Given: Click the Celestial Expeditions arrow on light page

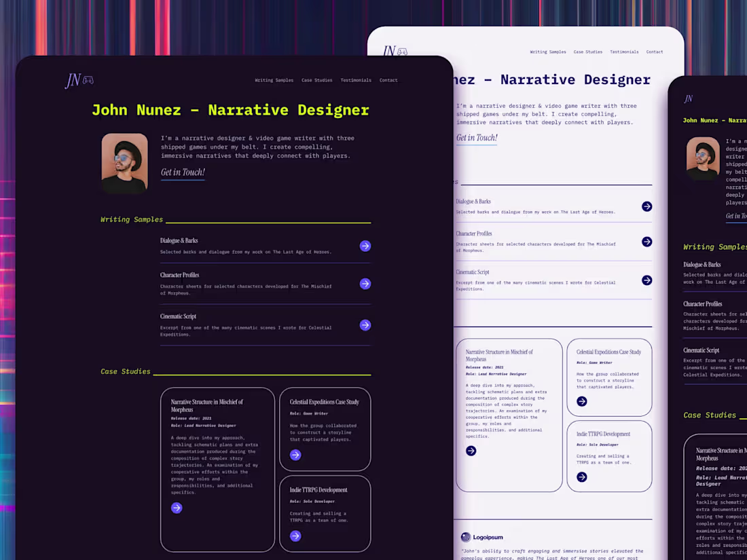Looking at the screenshot, I should pyautogui.click(x=581, y=401).
